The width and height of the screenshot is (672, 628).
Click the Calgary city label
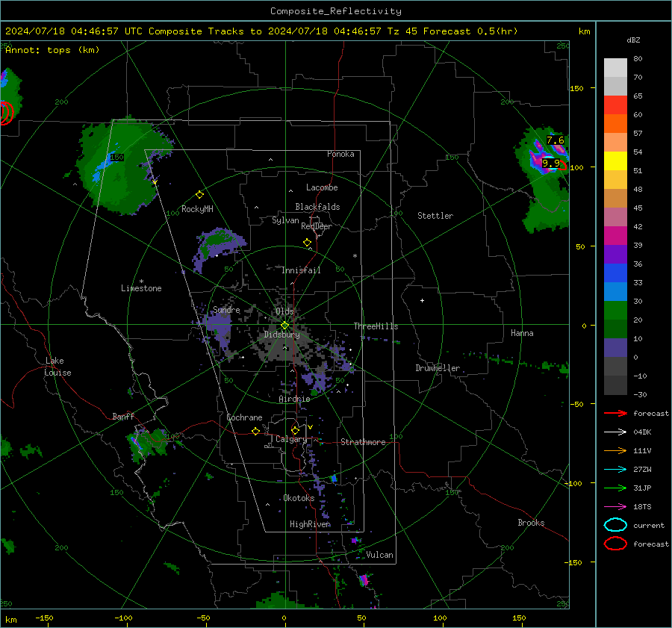click(291, 439)
